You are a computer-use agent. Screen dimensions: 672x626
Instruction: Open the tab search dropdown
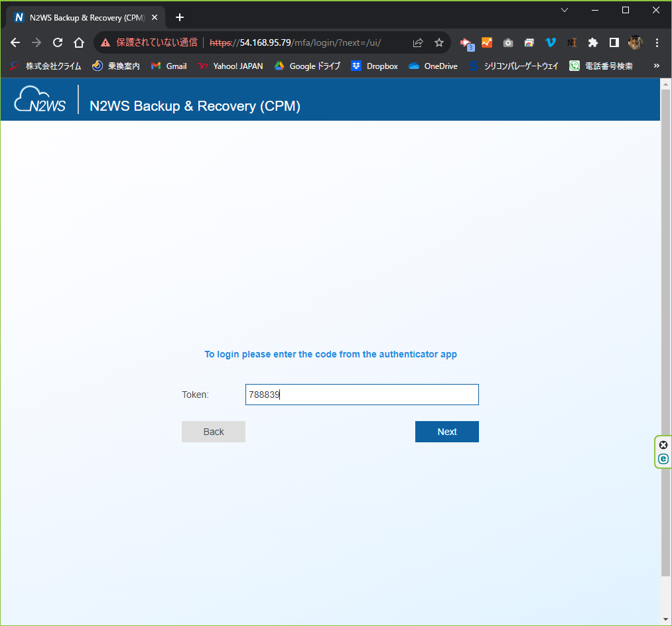click(565, 10)
